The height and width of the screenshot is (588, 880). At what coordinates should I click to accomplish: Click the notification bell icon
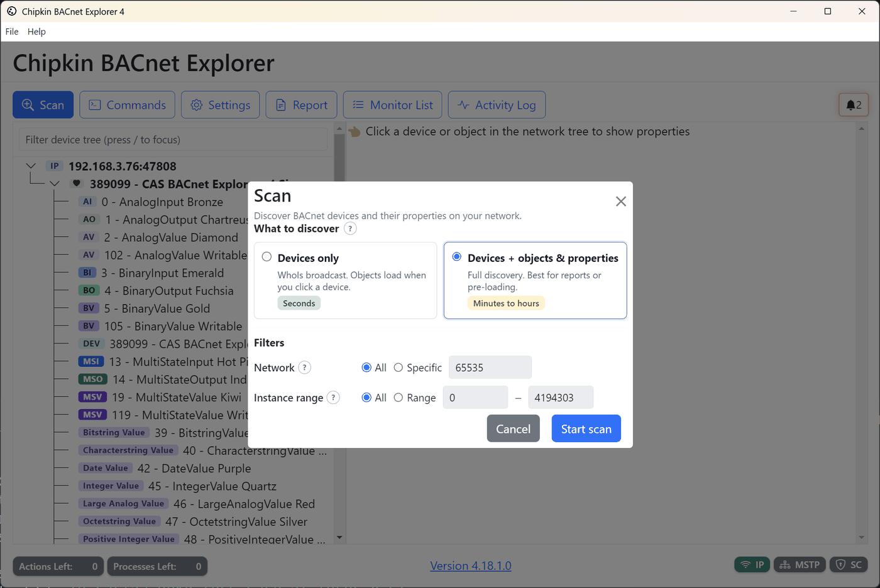pyautogui.click(x=854, y=105)
